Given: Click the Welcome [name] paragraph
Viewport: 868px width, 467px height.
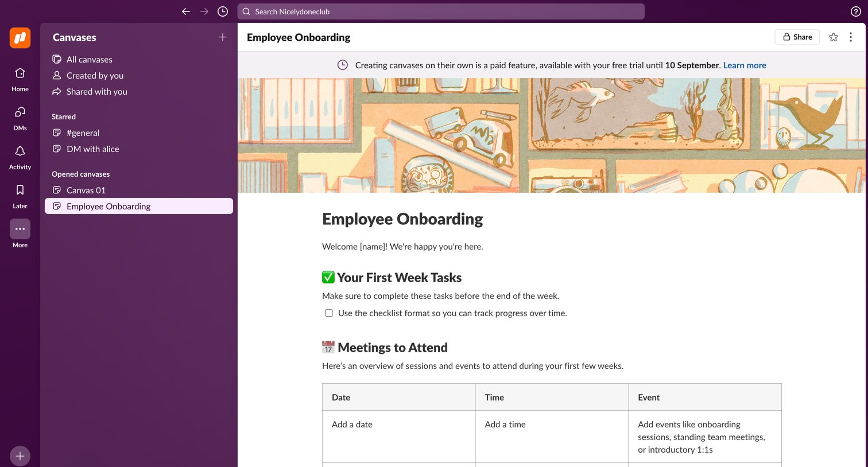Looking at the screenshot, I should coord(402,247).
